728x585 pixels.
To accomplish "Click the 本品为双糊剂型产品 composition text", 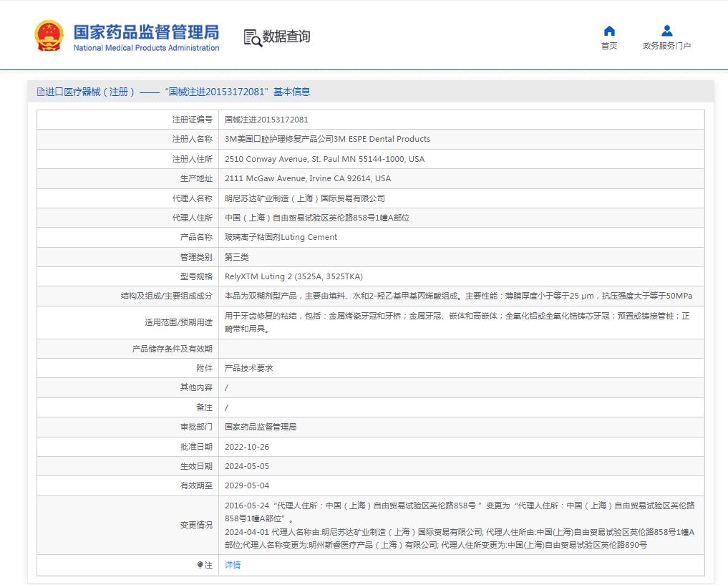I will click(458, 296).
